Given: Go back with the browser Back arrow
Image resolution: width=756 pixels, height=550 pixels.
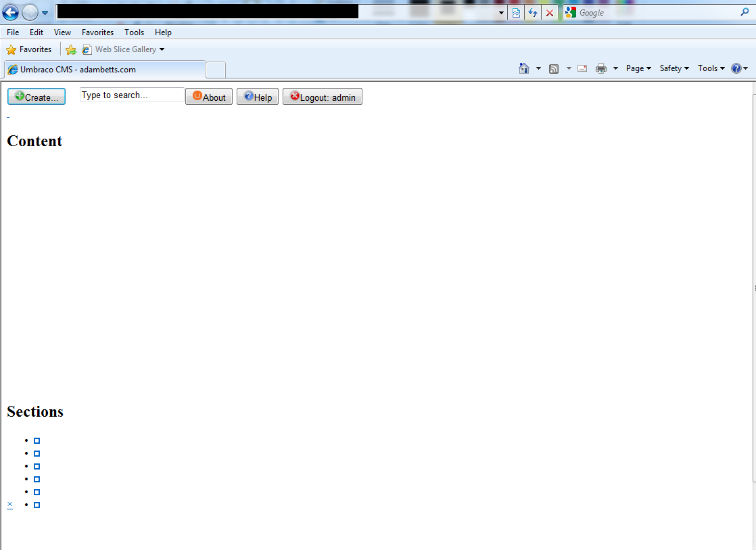Looking at the screenshot, I should click(x=11, y=13).
